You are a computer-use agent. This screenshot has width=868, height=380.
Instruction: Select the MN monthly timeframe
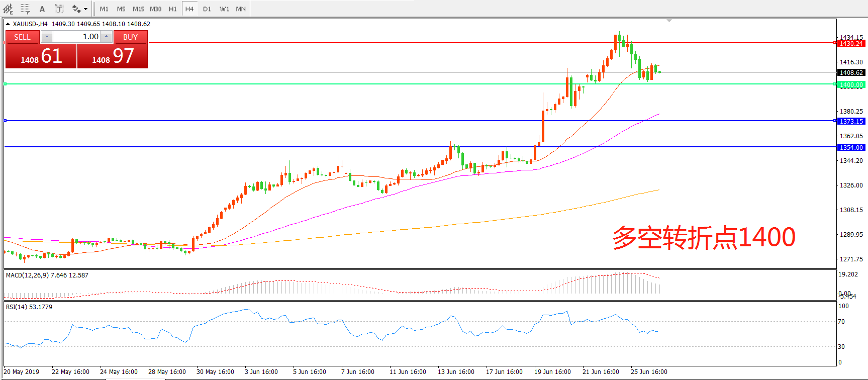(x=241, y=9)
